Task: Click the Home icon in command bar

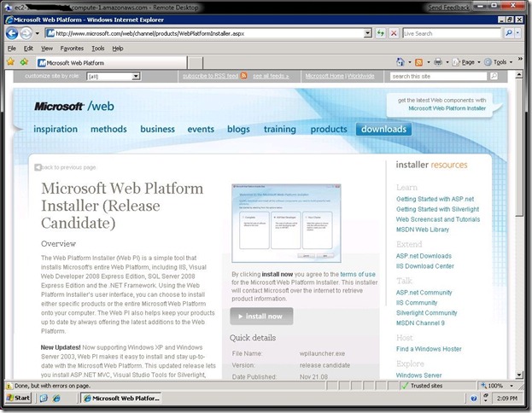Action: [400, 62]
